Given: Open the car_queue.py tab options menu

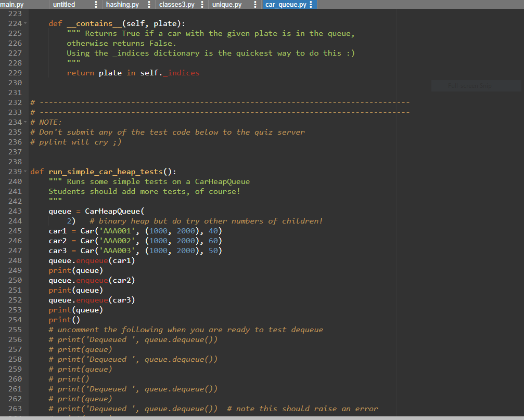Looking at the screenshot, I should point(312,4).
